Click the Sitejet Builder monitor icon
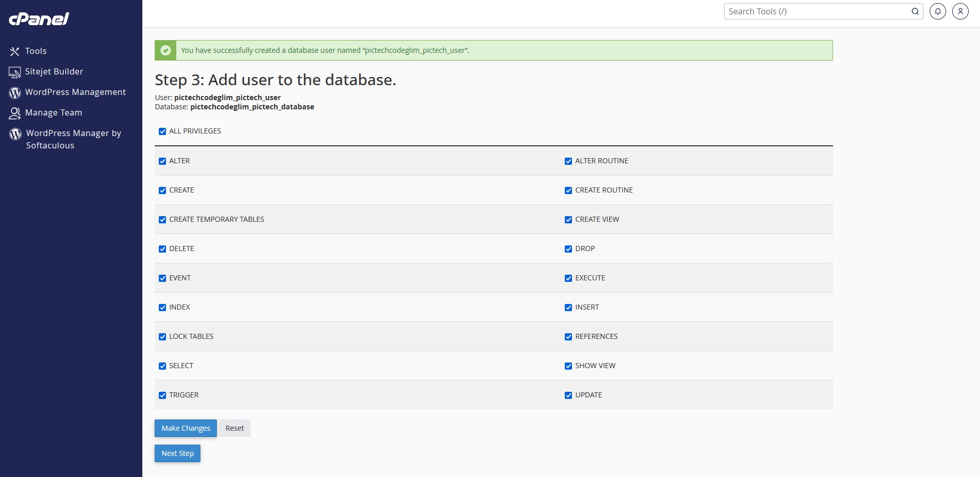Image resolution: width=980 pixels, height=477 pixels. coord(14,72)
